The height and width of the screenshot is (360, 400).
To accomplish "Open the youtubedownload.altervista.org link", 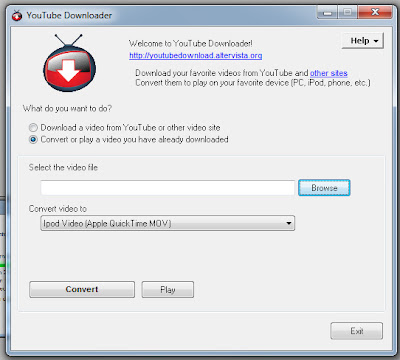I will coord(196,55).
